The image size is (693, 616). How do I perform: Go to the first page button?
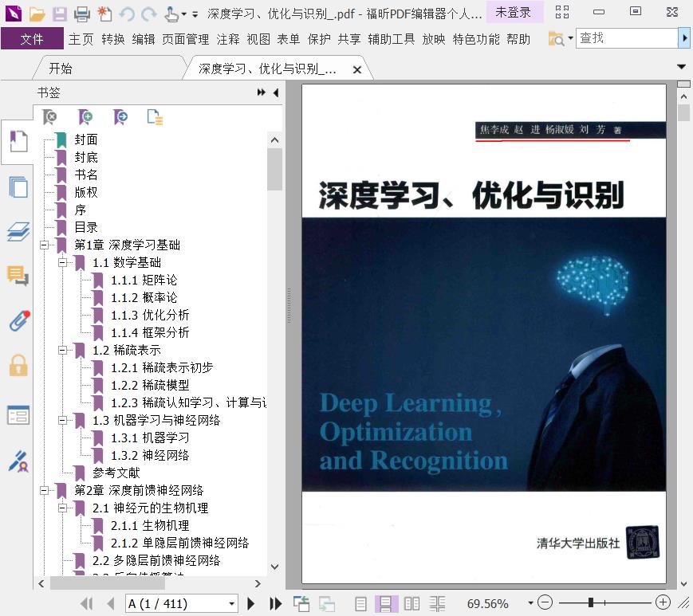(87, 603)
